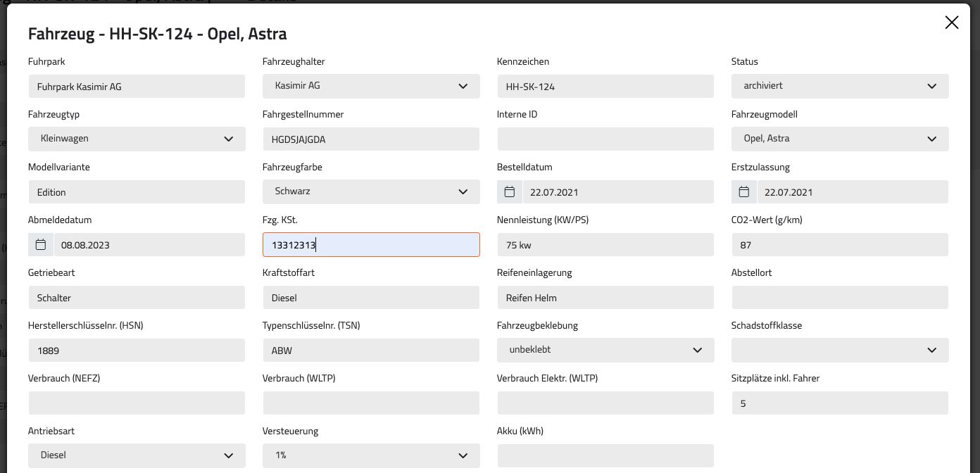The image size is (980, 473).
Task: Open the Versteuerung dropdown showing 1%
Action: (371, 455)
